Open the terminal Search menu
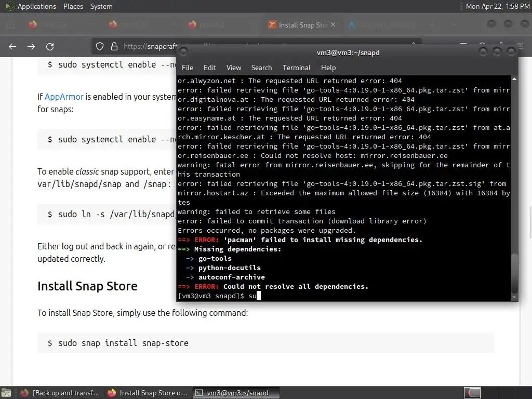Viewport: 532px width, 399px height. 262,68
